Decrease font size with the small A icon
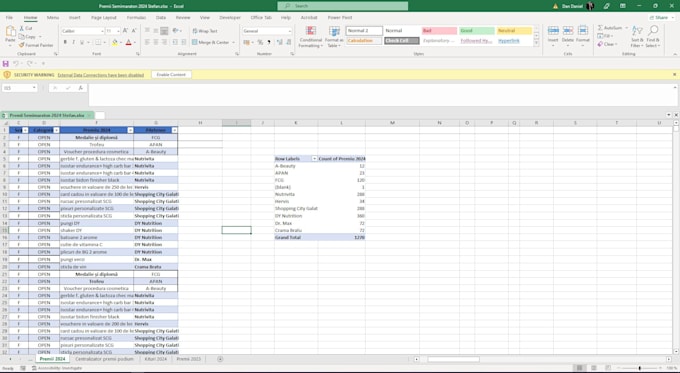The image size is (680, 373). tap(134, 31)
